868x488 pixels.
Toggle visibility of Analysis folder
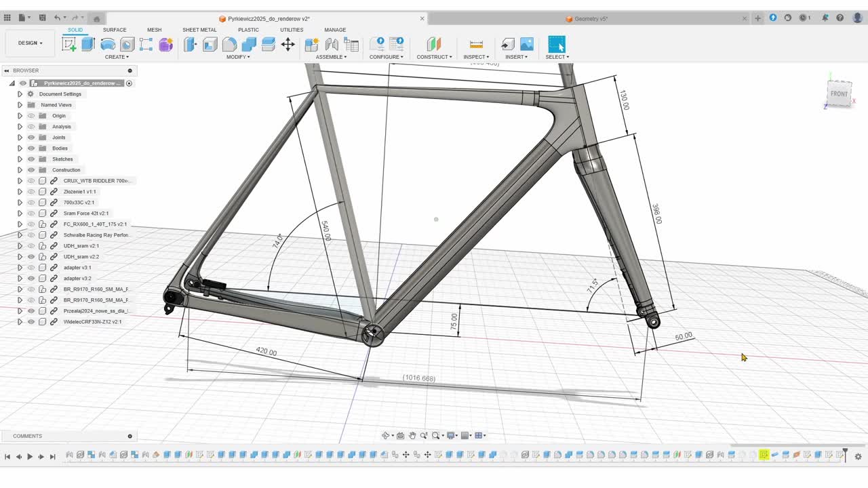(x=31, y=127)
